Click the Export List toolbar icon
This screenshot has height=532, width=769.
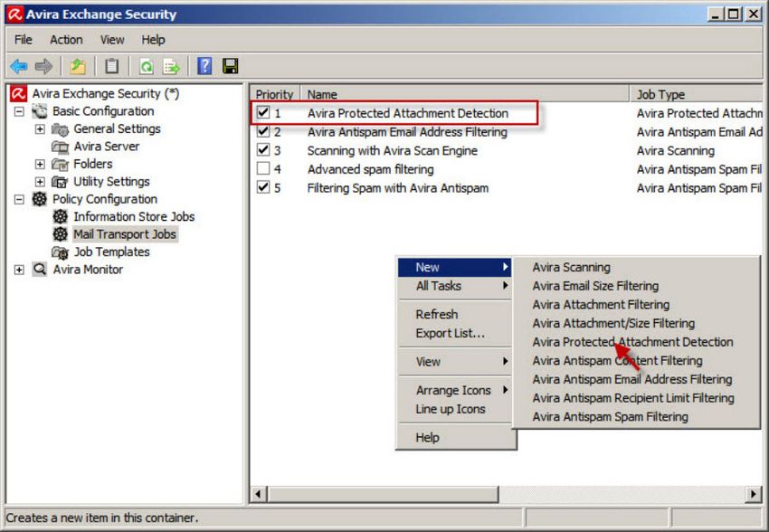point(171,66)
